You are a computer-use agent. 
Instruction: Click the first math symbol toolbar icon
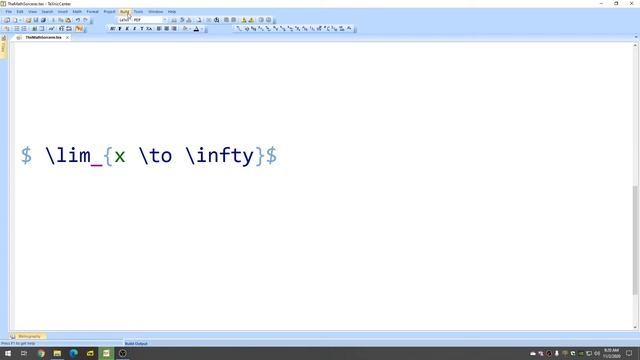[239, 29]
